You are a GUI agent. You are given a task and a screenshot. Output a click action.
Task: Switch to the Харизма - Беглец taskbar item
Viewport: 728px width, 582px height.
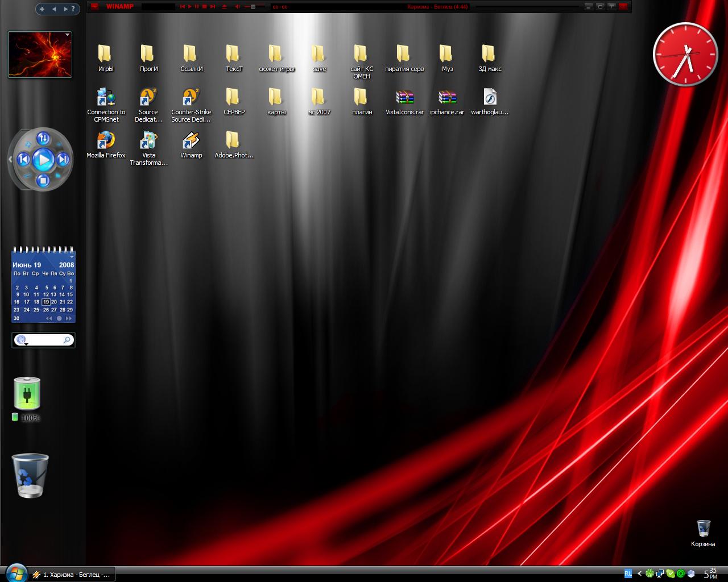(x=72, y=575)
